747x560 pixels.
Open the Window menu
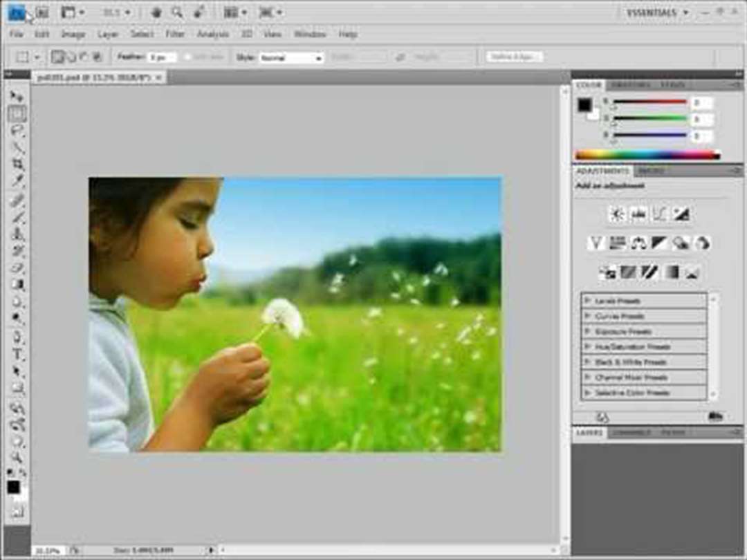click(x=310, y=35)
